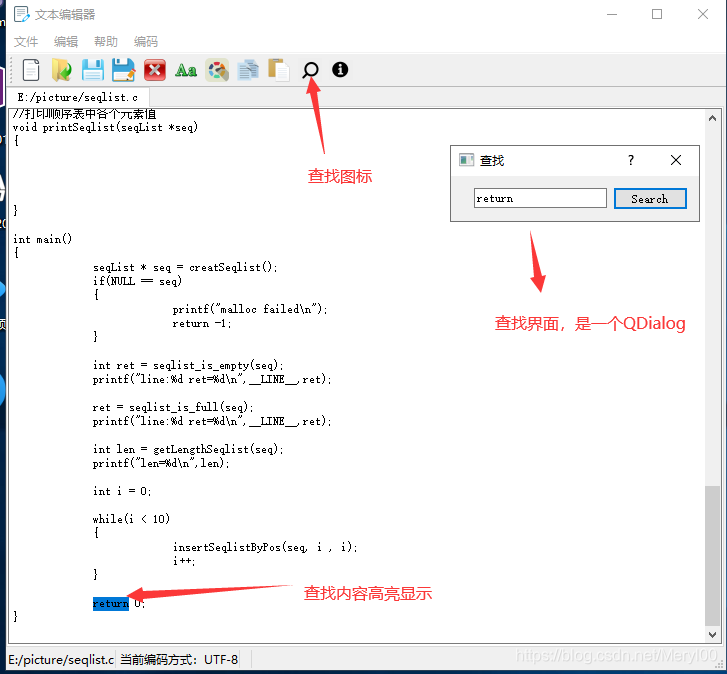Screen dimensions: 727x674
Task: Close the 查找 dialog
Action: pos(676,160)
